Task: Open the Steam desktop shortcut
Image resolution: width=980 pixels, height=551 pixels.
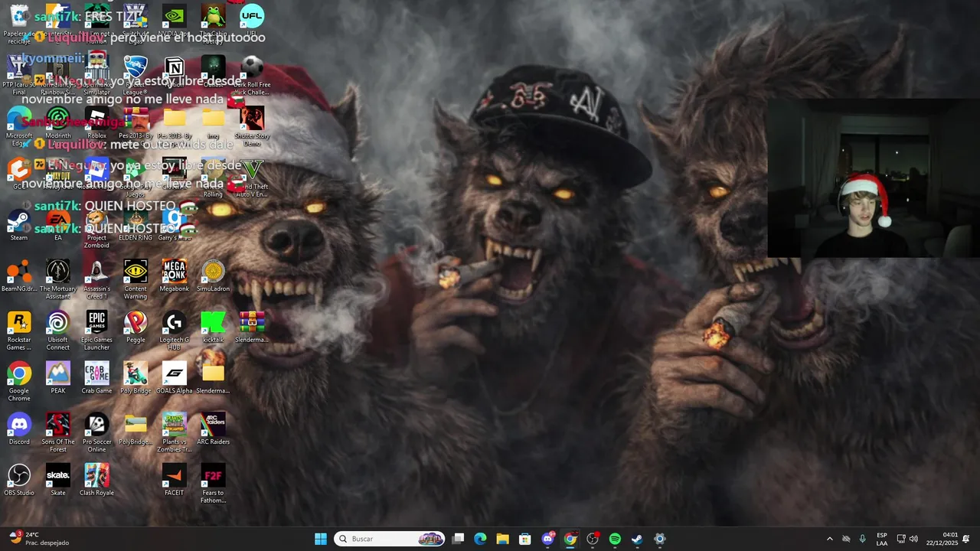Action: [19, 225]
